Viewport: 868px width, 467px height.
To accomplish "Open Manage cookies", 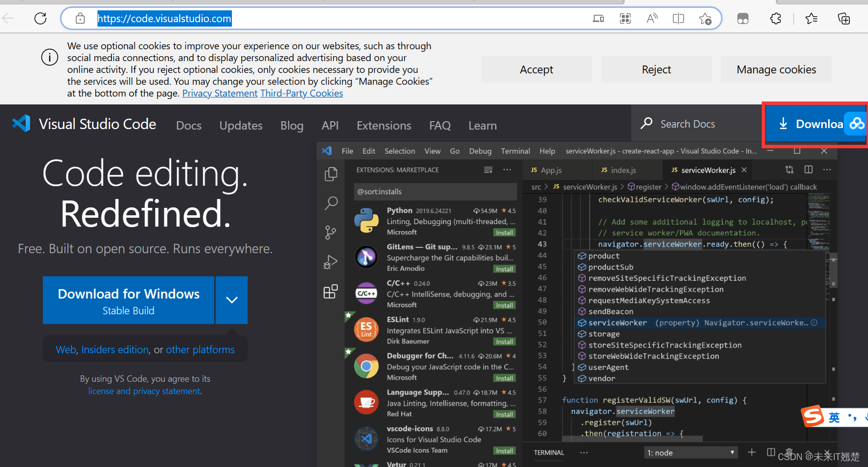I will click(x=776, y=69).
